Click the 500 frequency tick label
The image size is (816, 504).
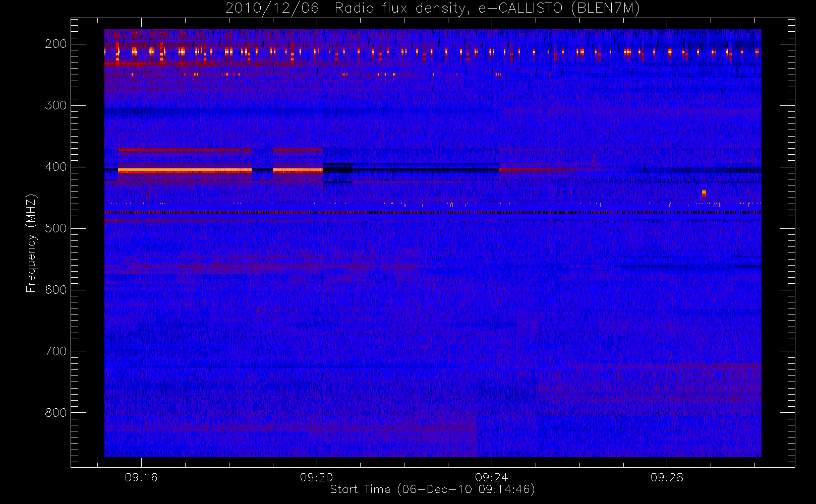[56, 228]
